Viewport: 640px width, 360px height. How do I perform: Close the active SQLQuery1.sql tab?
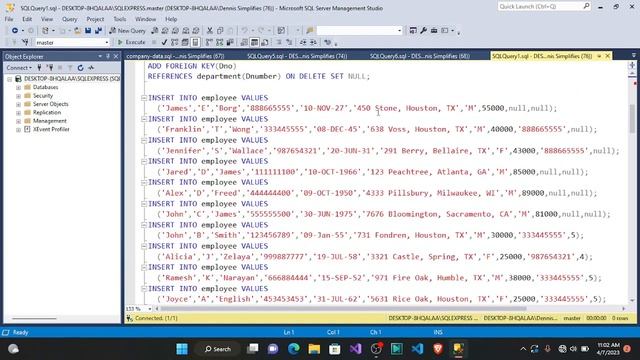pyautogui.click(x=607, y=56)
